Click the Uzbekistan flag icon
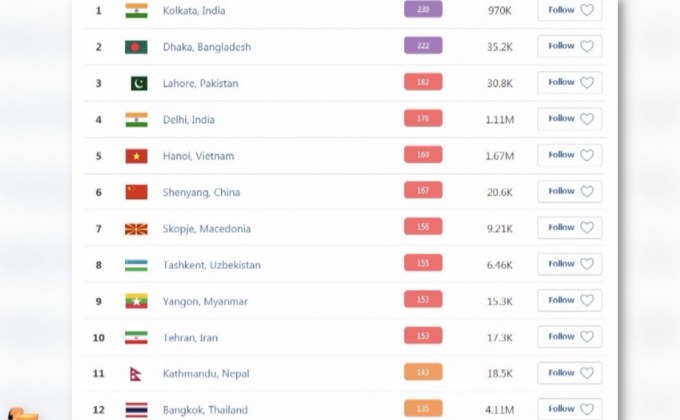The height and width of the screenshot is (420, 680). tap(136, 265)
